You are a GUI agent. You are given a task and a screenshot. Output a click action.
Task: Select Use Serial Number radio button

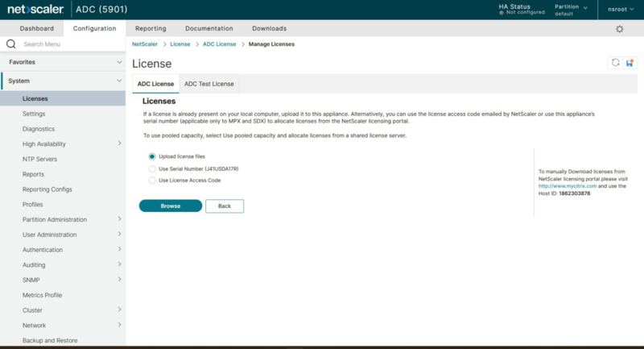click(x=152, y=169)
